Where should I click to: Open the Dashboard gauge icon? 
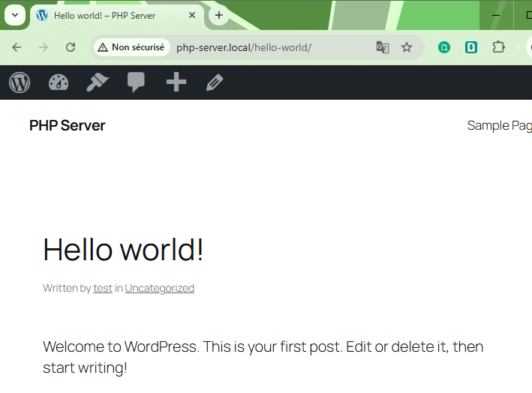tap(59, 82)
